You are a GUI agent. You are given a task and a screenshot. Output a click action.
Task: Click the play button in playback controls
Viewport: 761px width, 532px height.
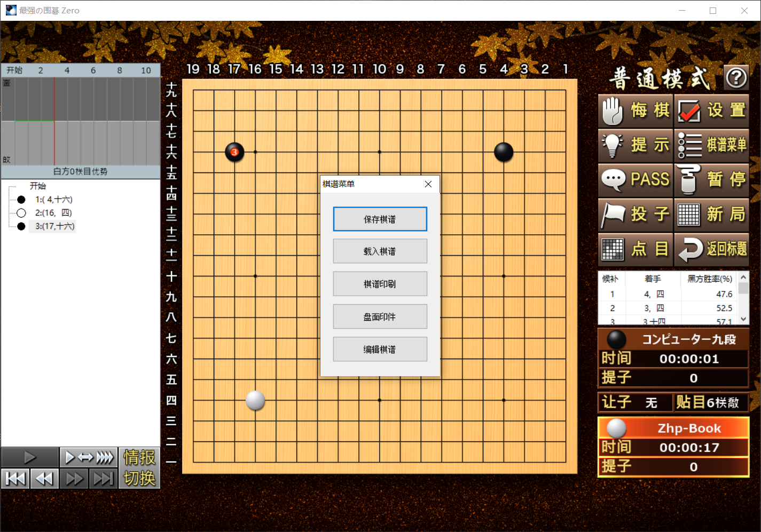(30, 457)
